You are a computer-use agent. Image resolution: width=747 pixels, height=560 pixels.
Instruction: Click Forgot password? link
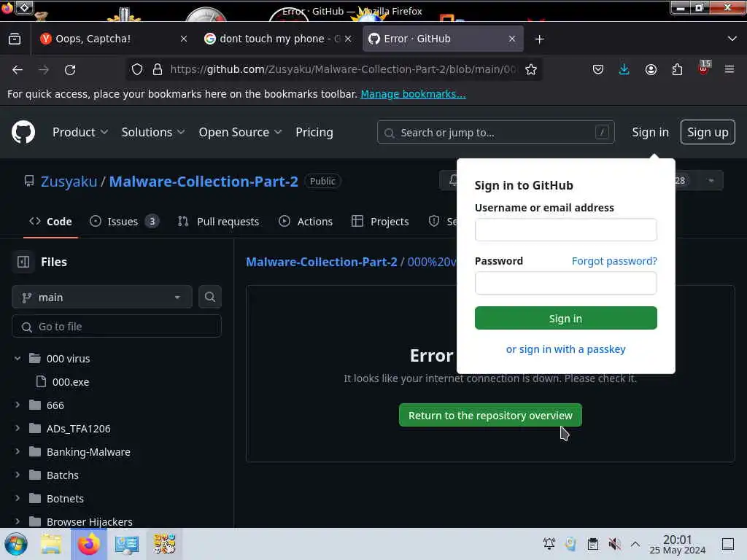(614, 261)
